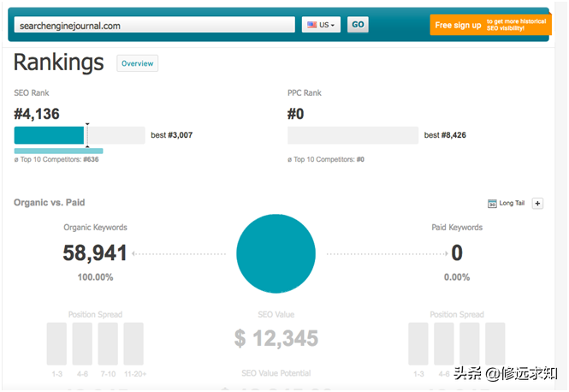Click the organic keywords count 58,941
This screenshot has height=392, width=569.
tap(95, 253)
